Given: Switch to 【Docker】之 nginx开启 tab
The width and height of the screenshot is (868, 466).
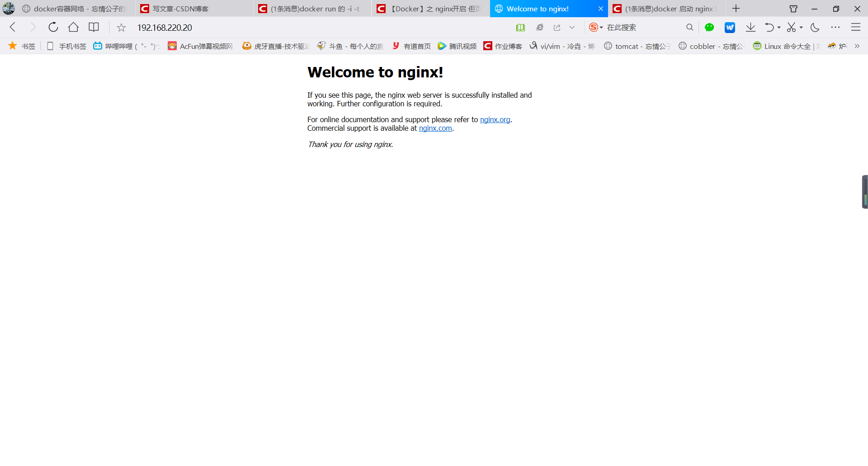Looking at the screenshot, I should pyautogui.click(x=431, y=9).
